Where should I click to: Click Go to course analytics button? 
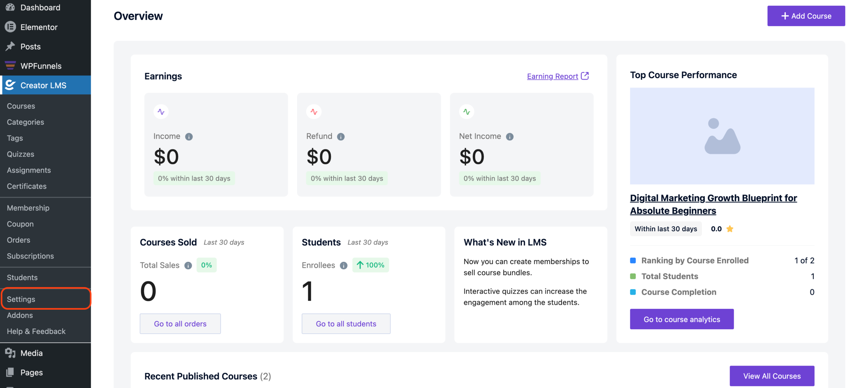[682, 319]
